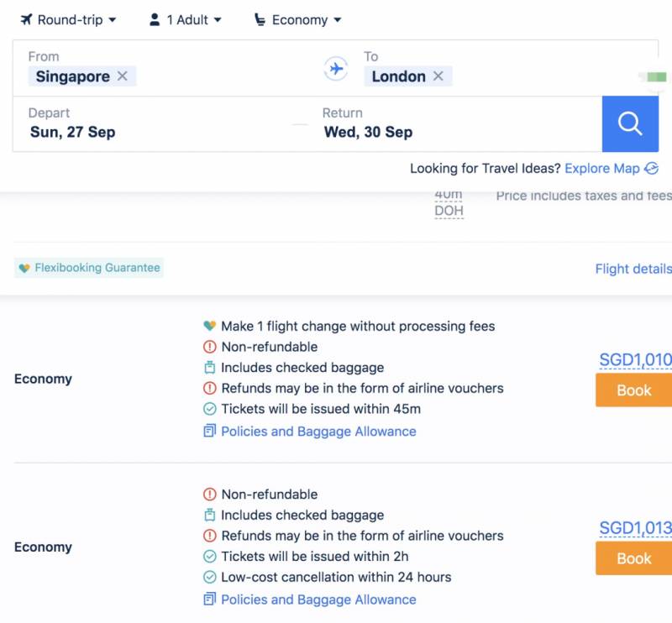Swap origin and destination with plane icon
This screenshot has width=672, height=623.
(336, 69)
